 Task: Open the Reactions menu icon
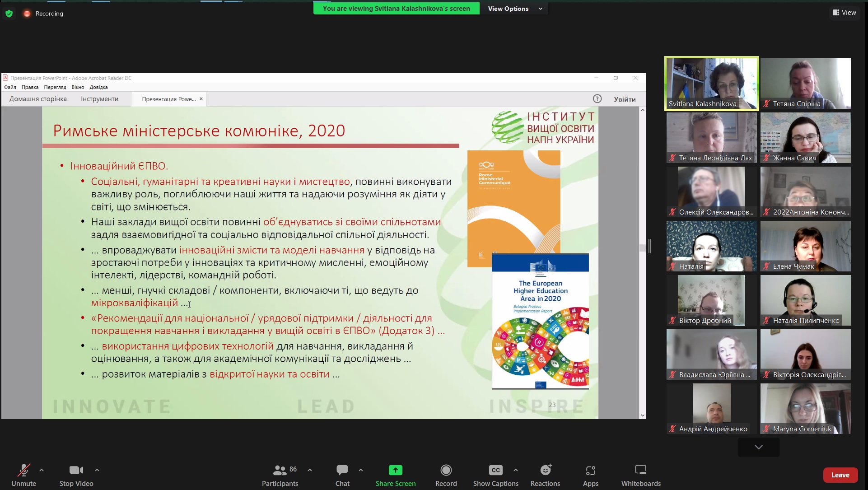(545, 471)
